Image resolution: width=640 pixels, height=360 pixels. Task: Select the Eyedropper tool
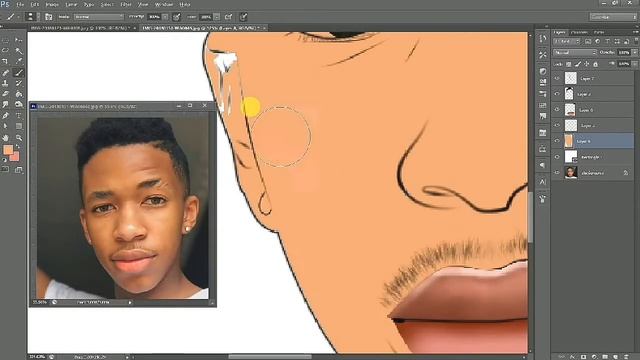pyautogui.click(x=18, y=61)
